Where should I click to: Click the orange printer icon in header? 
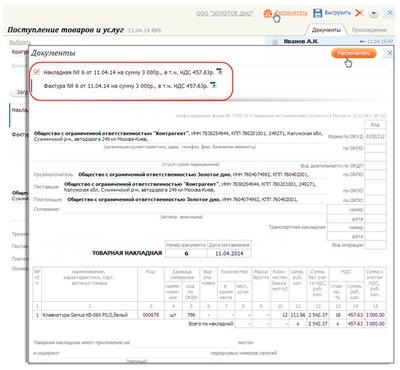coord(268,13)
